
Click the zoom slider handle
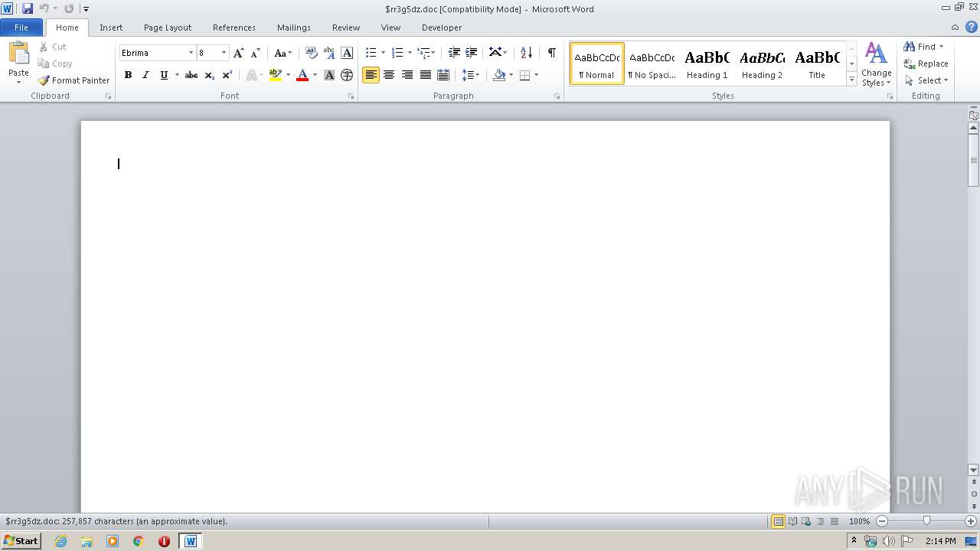pyautogui.click(x=926, y=521)
